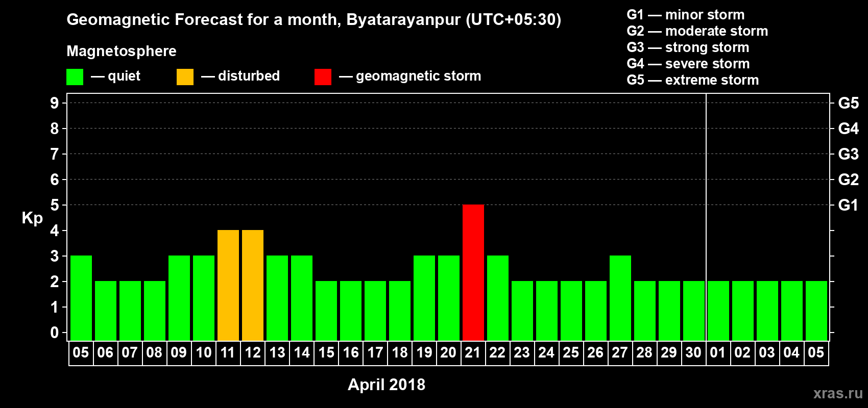Click the Kp axis label
This screenshot has height=408, width=868.
(32, 218)
